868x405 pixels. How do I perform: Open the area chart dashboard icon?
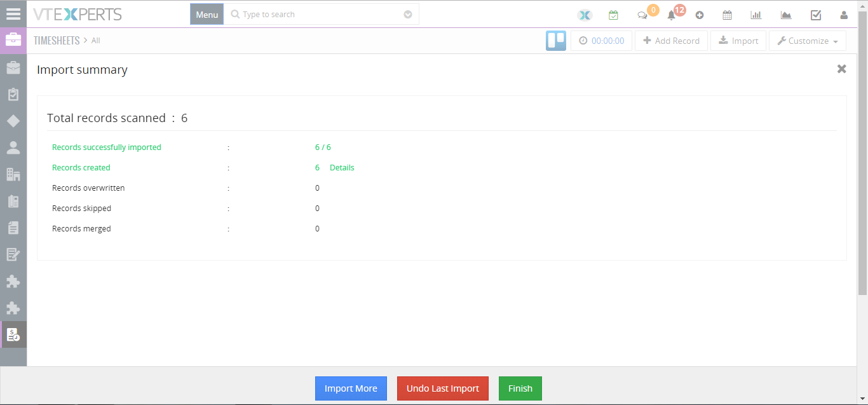pos(786,15)
